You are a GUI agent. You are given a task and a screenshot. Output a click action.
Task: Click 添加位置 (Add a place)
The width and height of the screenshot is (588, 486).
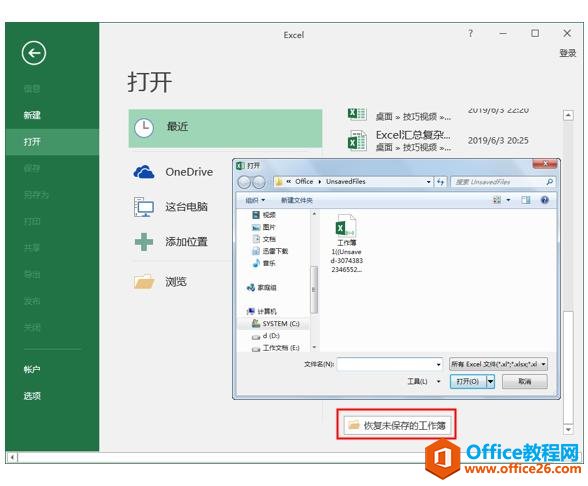pos(186,242)
